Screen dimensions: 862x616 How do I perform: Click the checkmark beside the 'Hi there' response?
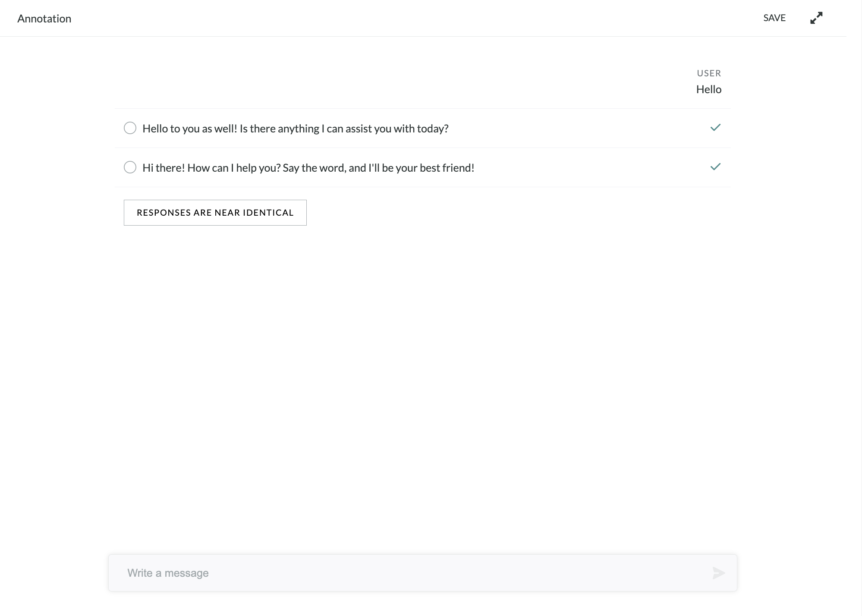pos(715,167)
